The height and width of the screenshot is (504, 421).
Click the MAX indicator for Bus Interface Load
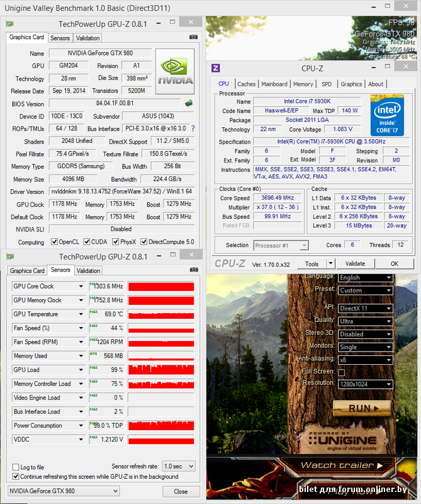coord(93,409)
